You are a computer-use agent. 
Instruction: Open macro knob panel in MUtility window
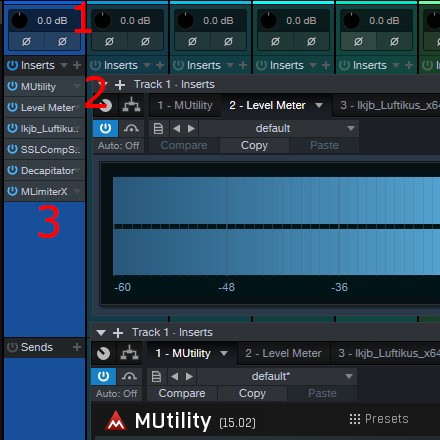tap(103, 353)
